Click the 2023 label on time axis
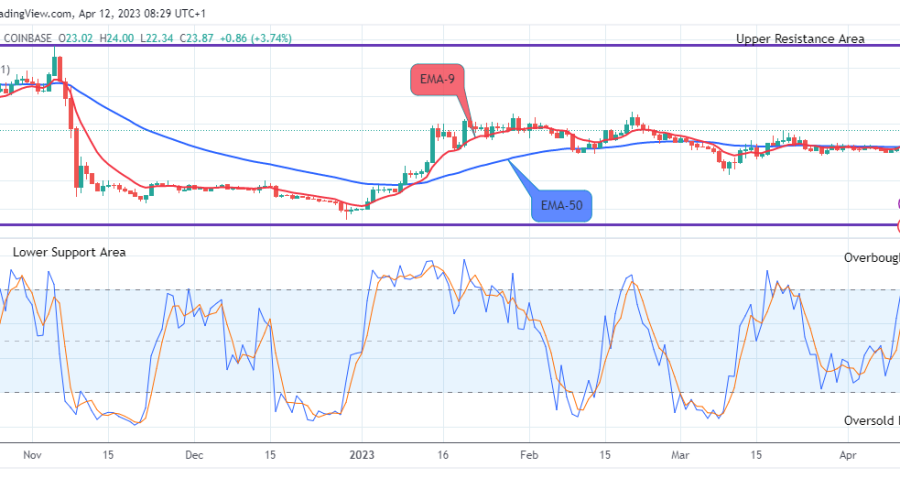 click(x=362, y=455)
